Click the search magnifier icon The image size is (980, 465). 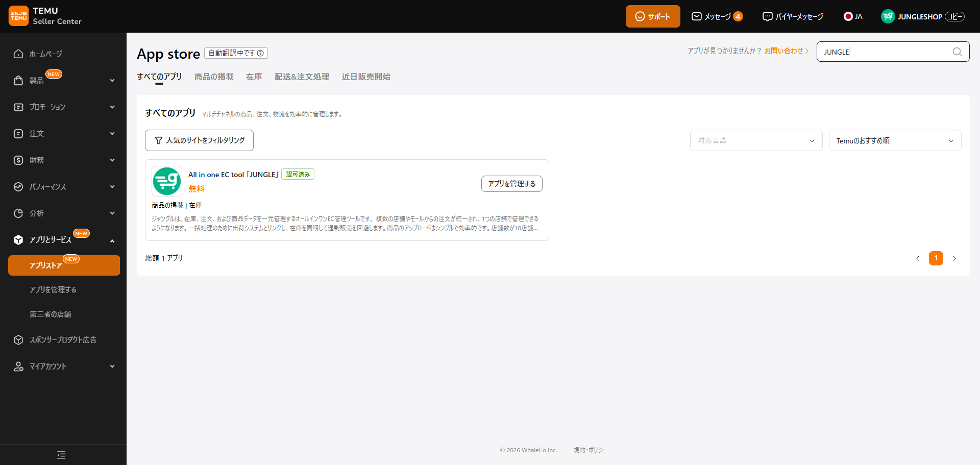(x=957, y=52)
